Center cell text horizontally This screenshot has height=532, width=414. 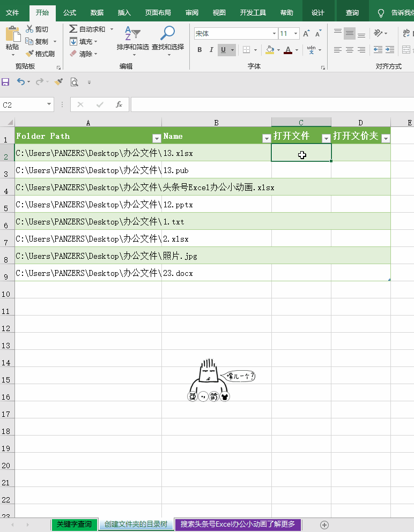click(350, 50)
